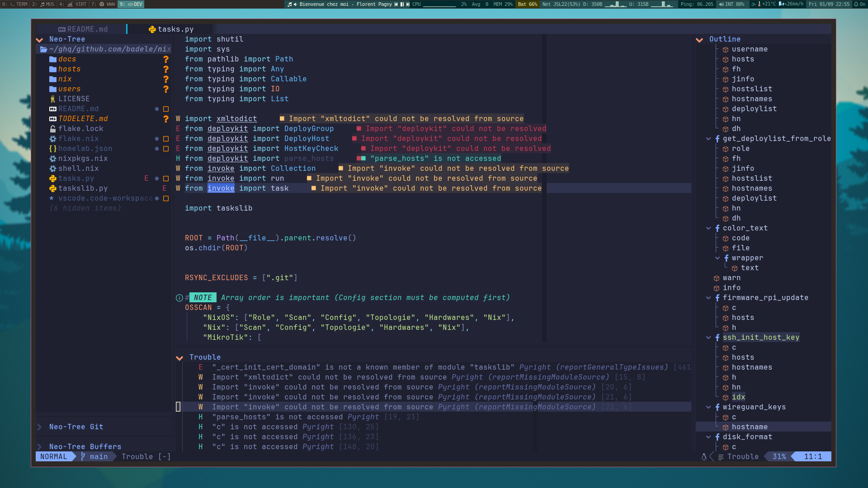
Task: Collapse the Trouble panel chevron
Action: (179, 358)
